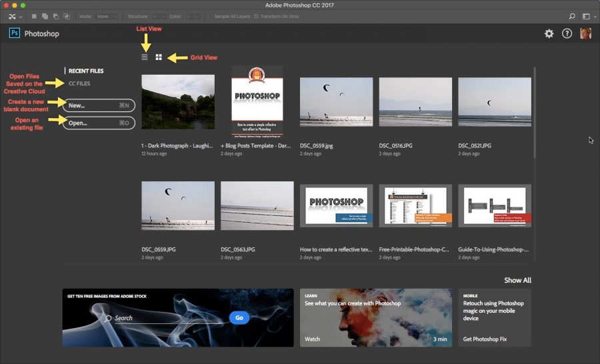Image resolution: width=600 pixels, height=364 pixels.
Task: Click the 'DSC_0563.JPG' file name
Action: [237, 249]
